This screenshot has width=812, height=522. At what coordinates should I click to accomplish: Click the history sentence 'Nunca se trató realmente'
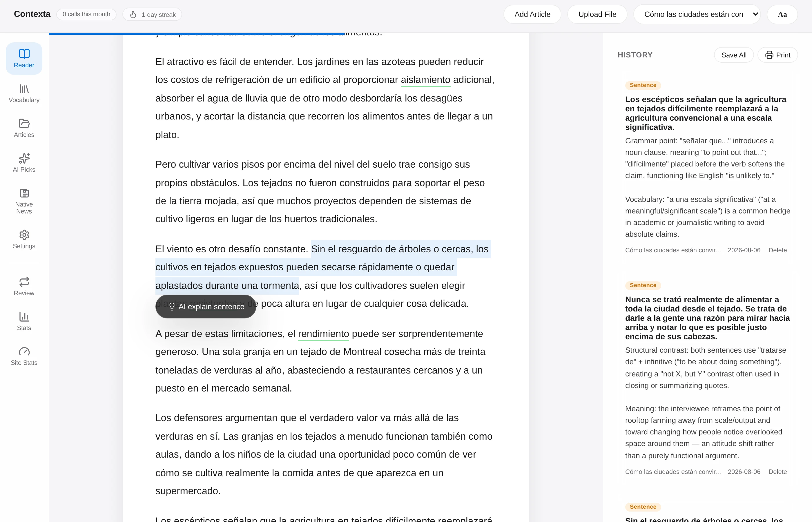(707, 318)
